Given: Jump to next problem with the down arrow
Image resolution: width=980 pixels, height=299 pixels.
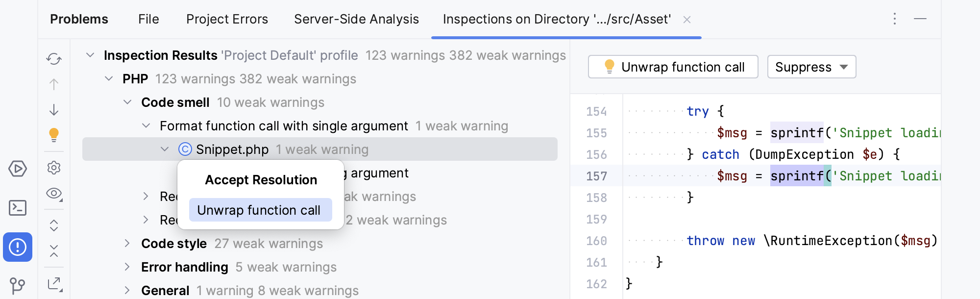Looking at the screenshot, I should point(54,110).
